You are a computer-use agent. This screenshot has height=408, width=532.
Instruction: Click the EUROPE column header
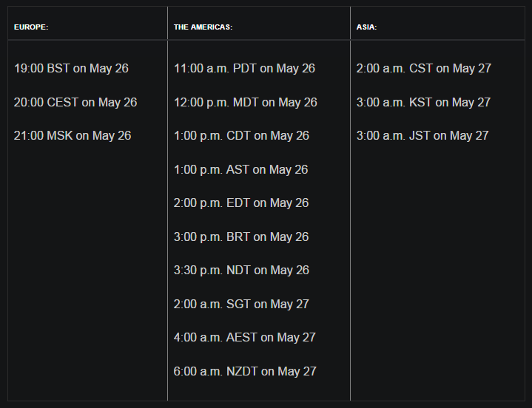click(31, 27)
